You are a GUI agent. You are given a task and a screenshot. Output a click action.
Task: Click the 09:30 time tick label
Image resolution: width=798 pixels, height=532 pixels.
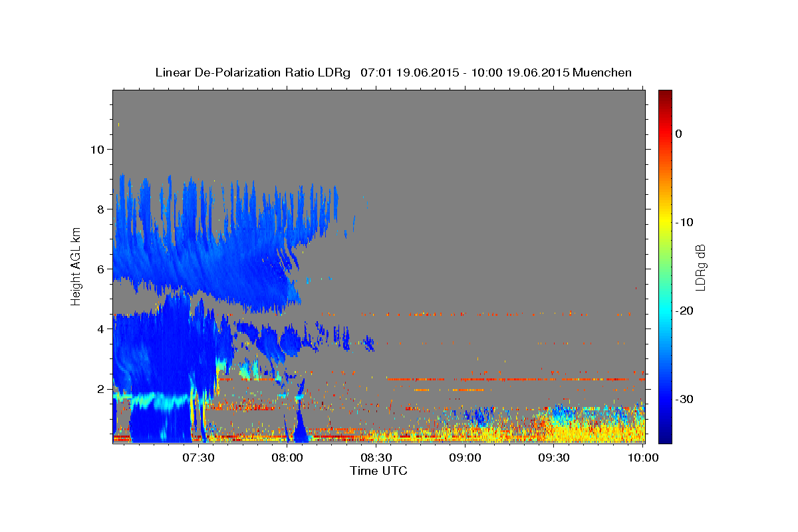click(554, 458)
